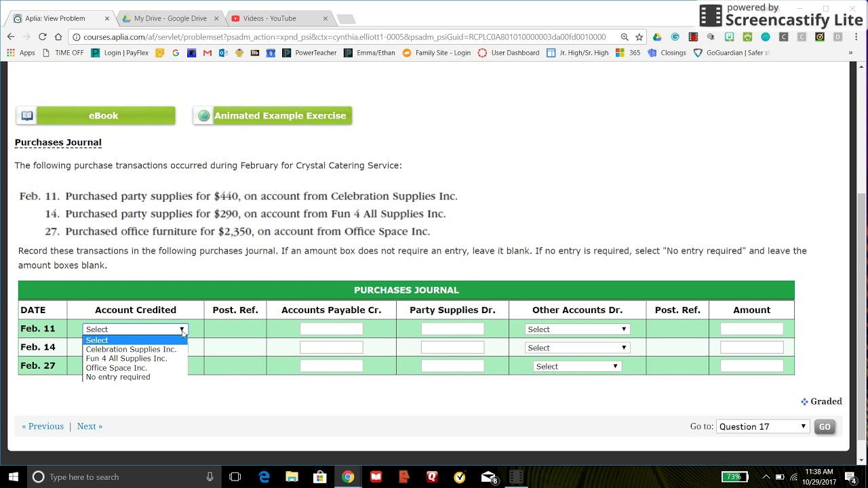868x488 pixels.
Task: Open Other Accounts Dr. dropdown for Feb. 14
Action: (x=577, y=348)
